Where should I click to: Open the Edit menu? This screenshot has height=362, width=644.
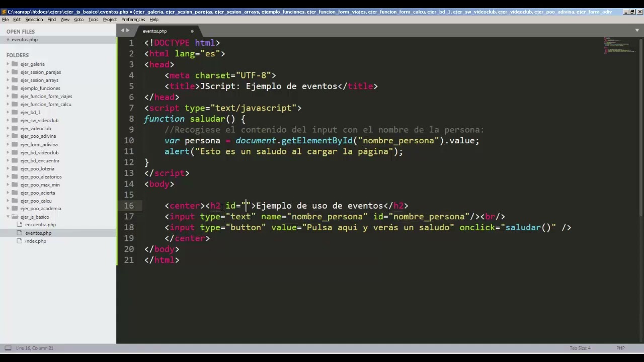pyautogui.click(x=17, y=20)
